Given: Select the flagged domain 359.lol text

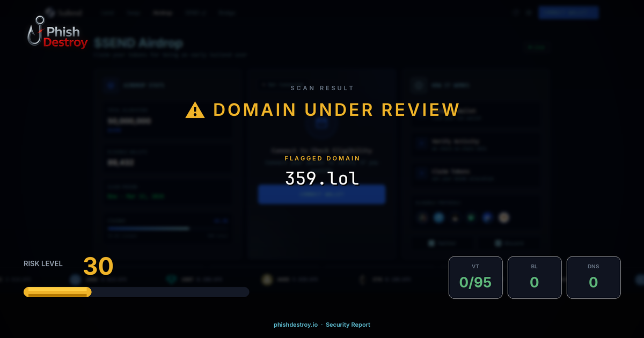Looking at the screenshot, I should point(321,178).
